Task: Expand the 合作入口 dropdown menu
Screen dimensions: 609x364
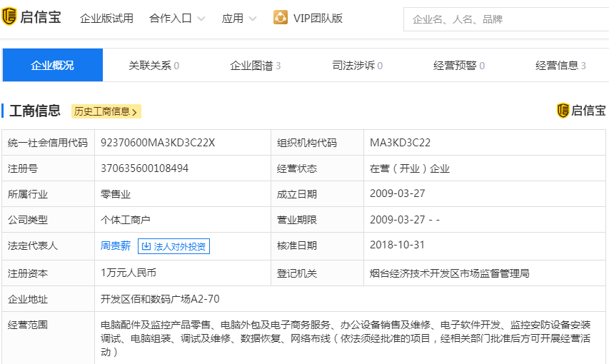Action: pyautogui.click(x=177, y=19)
